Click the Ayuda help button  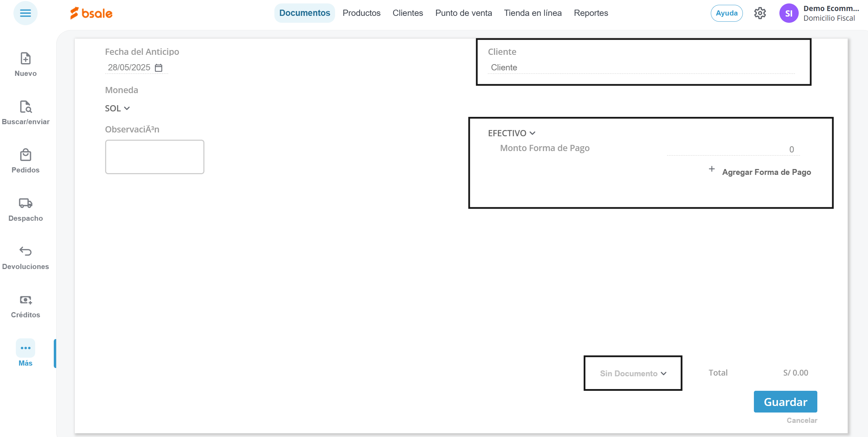click(x=726, y=13)
